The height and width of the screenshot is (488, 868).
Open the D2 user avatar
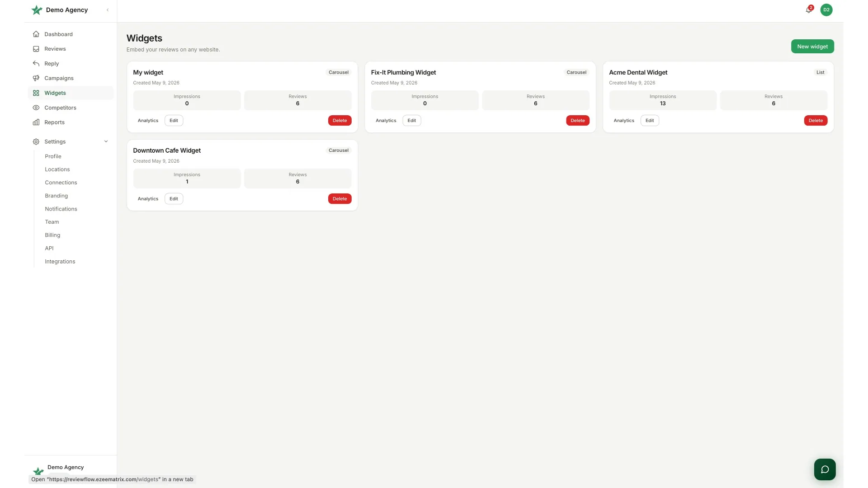point(826,10)
